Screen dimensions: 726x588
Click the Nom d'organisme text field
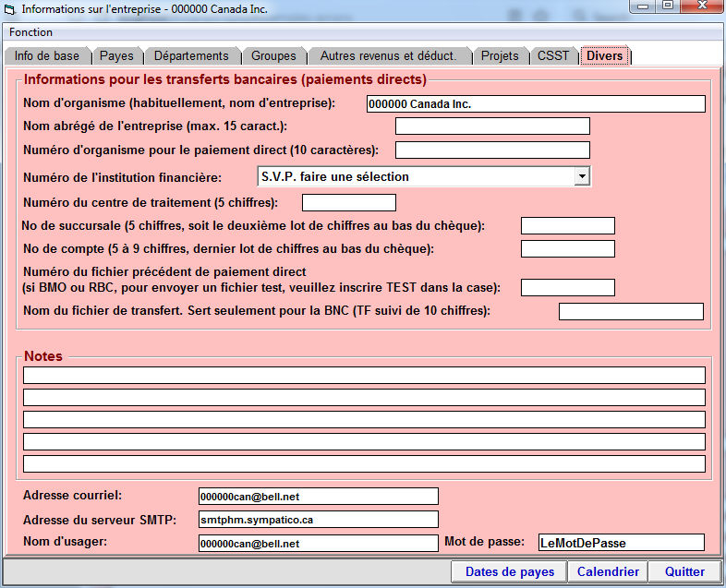(535, 103)
